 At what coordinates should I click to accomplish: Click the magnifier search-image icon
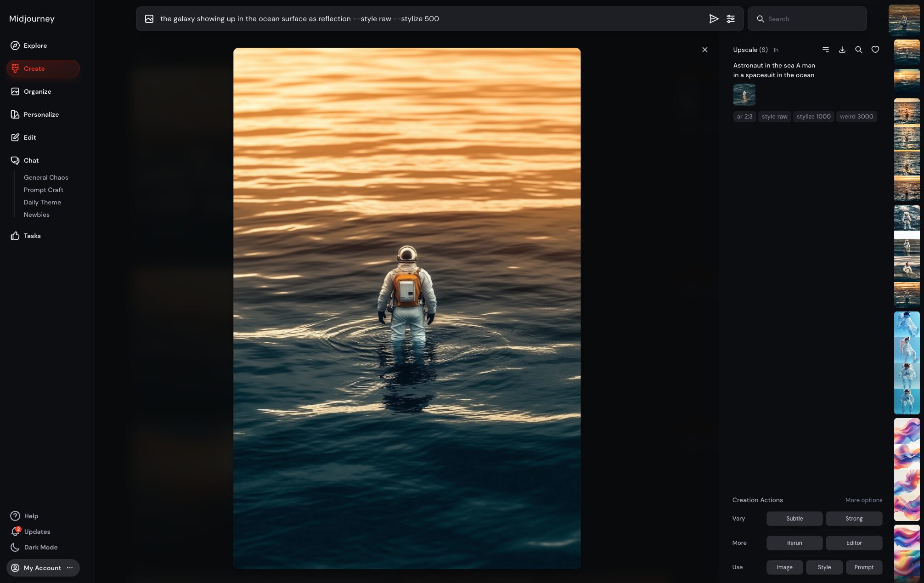(x=858, y=50)
